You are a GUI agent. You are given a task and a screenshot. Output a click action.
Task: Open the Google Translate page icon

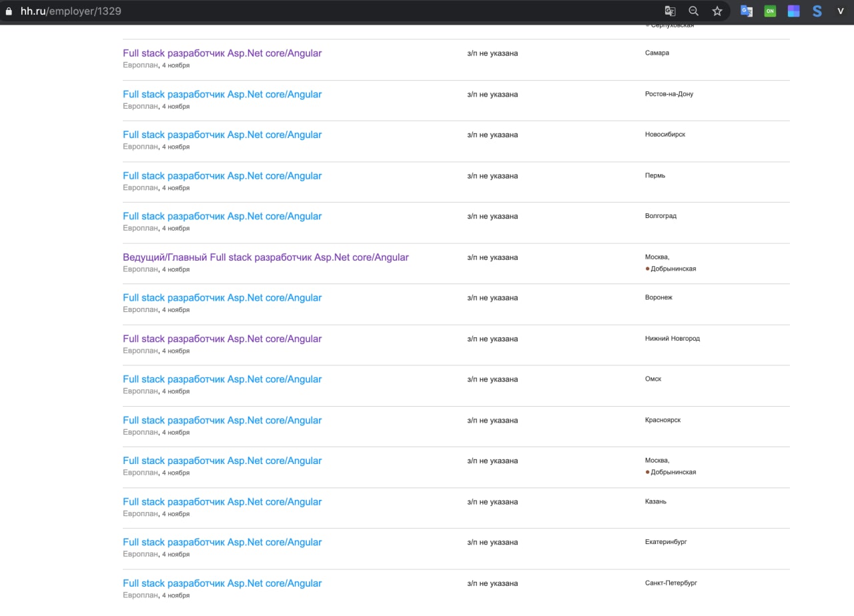[670, 11]
